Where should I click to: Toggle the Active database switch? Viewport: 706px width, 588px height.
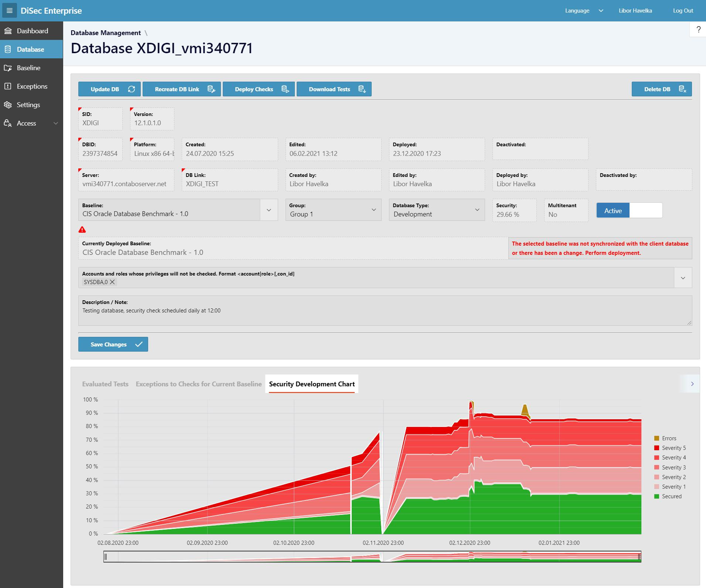629,211
